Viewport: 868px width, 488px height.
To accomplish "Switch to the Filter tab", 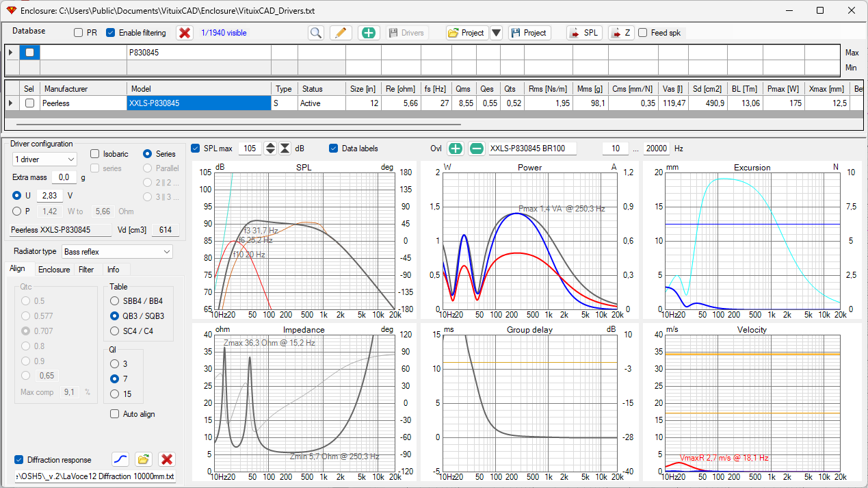I will (86, 269).
